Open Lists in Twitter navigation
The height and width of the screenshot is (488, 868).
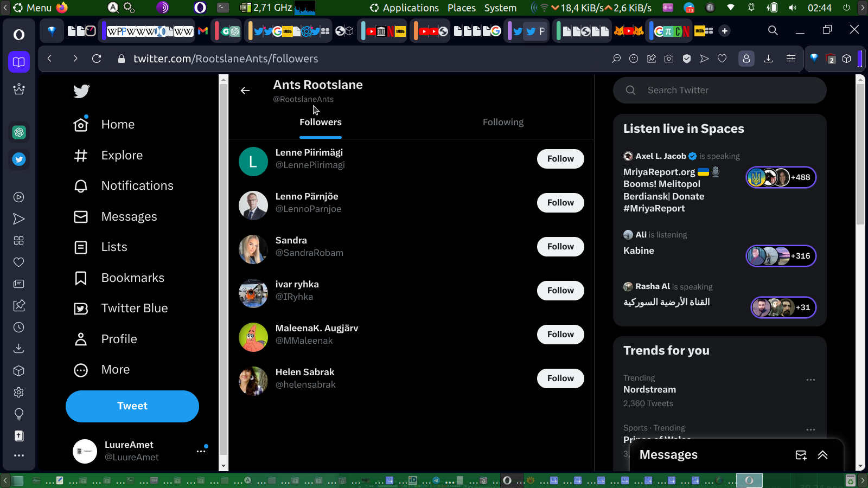[100, 247]
